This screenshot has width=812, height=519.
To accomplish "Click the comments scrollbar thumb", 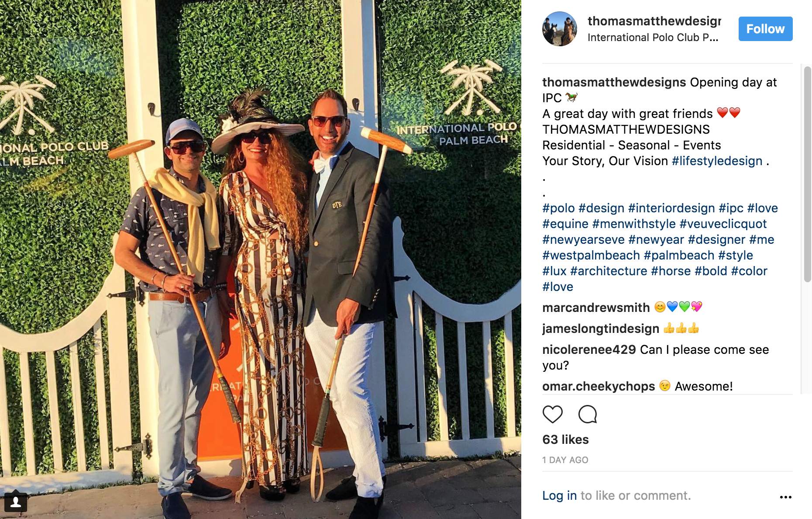I will [x=808, y=174].
